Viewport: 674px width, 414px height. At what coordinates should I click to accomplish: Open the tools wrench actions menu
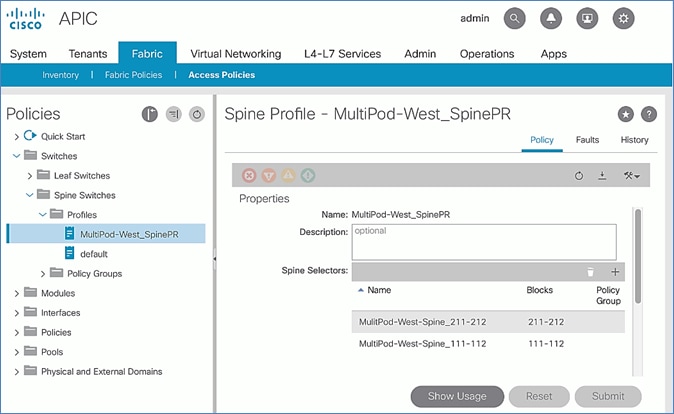[631, 175]
